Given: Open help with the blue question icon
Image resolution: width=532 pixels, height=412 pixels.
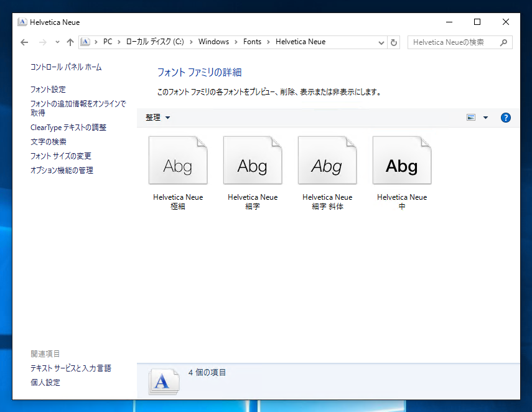Looking at the screenshot, I should click(x=505, y=118).
